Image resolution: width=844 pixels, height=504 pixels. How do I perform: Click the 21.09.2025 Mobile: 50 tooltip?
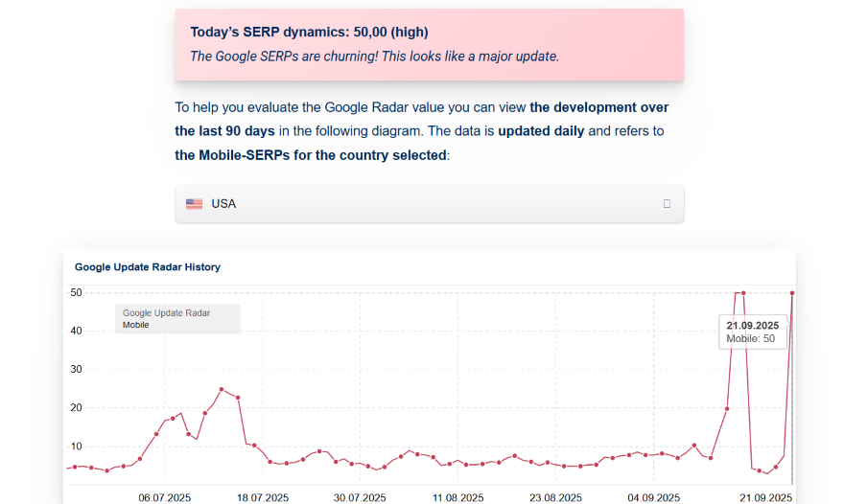click(753, 332)
